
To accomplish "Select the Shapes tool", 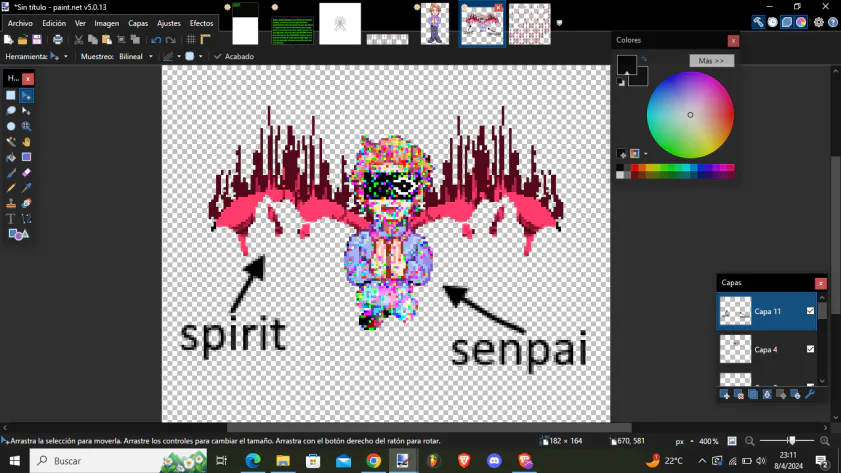I will [18, 234].
